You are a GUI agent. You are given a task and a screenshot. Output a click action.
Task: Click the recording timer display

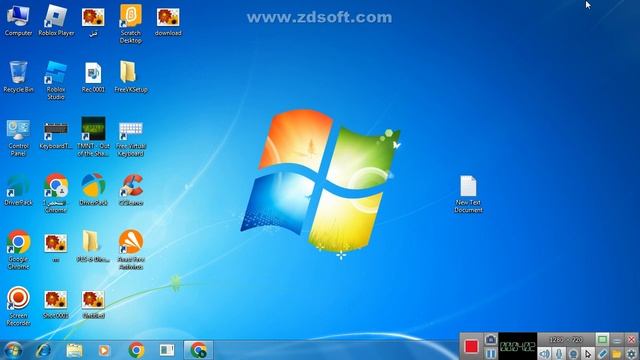(x=518, y=347)
